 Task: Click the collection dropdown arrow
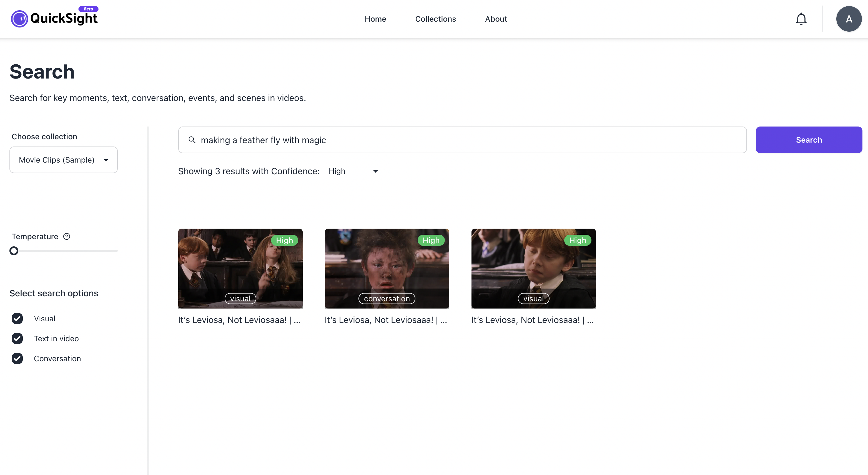click(106, 160)
